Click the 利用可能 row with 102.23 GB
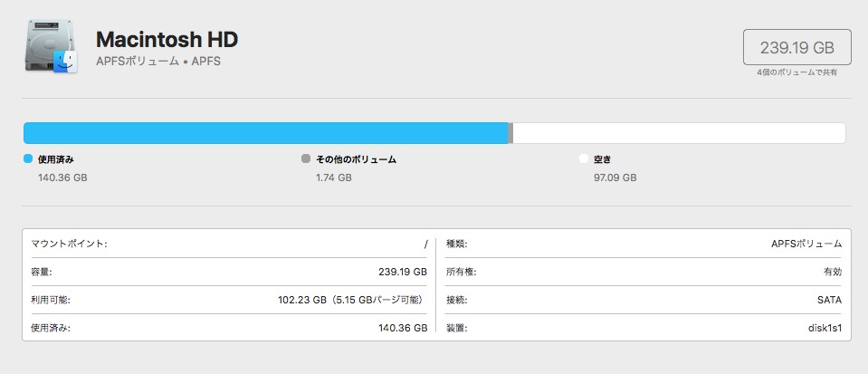This screenshot has height=374, width=868. tap(229, 300)
